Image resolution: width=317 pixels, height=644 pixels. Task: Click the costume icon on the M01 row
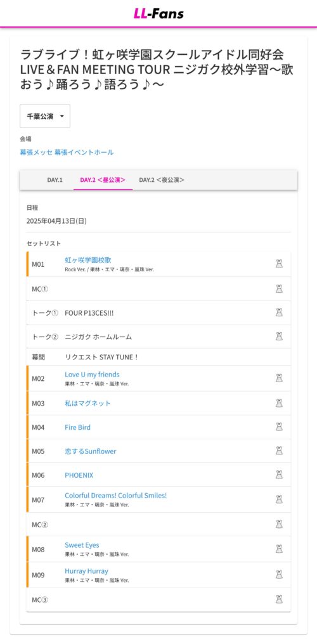tap(279, 264)
